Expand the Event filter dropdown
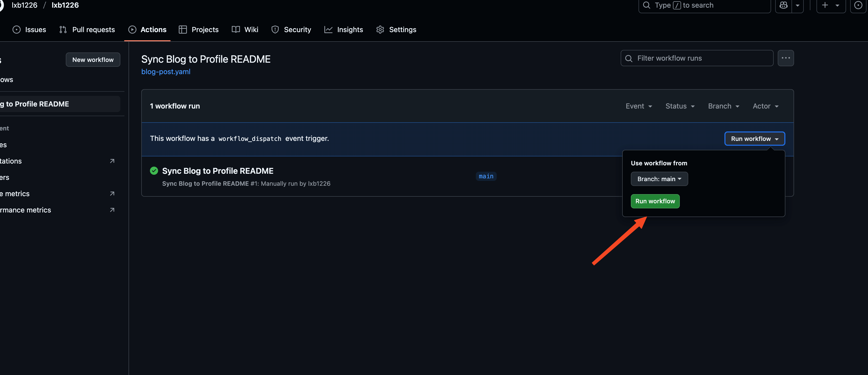The width and height of the screenshot is (868, 375). (x=639, y=106)
